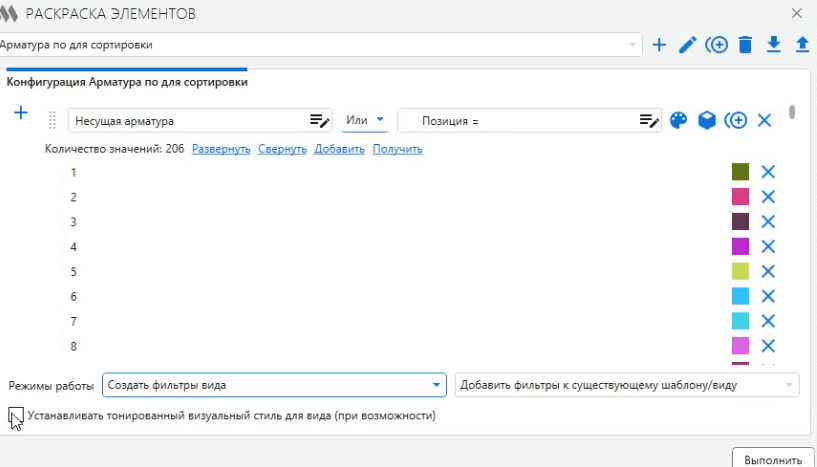This screenshot has height=467, width=817.
Task: Click the Выполнить button
Action: 773,459
